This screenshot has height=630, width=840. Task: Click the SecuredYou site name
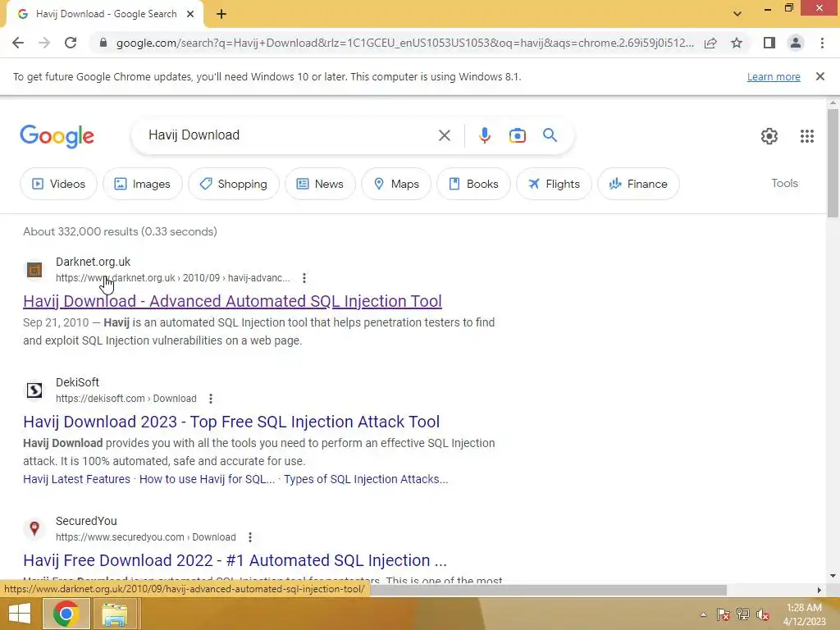[85, 521]
